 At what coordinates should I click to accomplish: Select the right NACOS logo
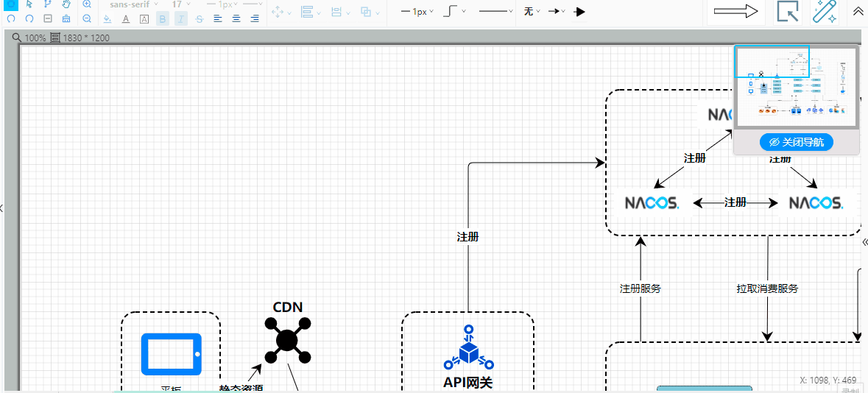816,203
